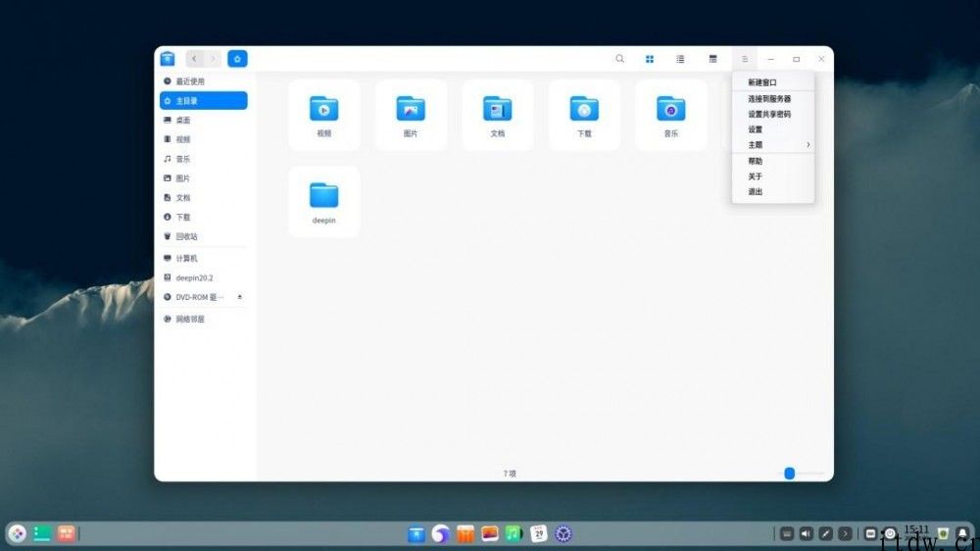This screenshot has width=980, height=551.
Task: Go back with the left arrow button
Action: [194, 59]
